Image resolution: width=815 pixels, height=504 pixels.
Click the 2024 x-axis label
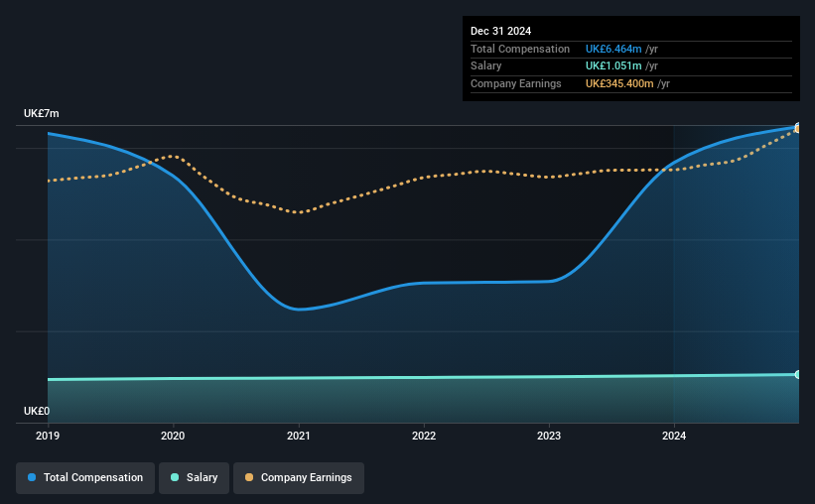674,436
